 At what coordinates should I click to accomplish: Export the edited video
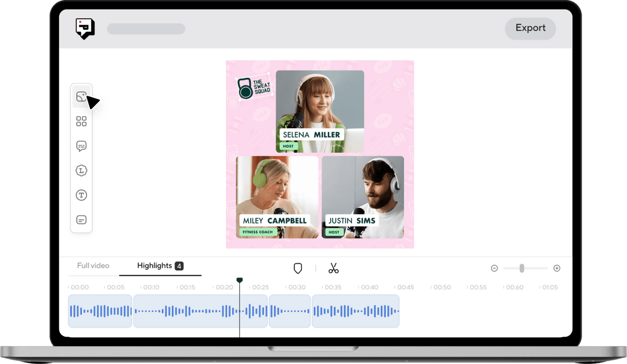pyautogui.click(x=530, y=28)
